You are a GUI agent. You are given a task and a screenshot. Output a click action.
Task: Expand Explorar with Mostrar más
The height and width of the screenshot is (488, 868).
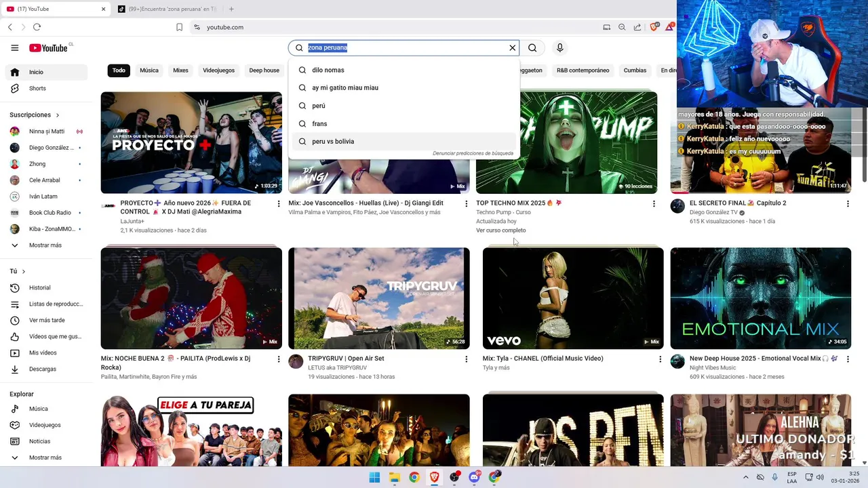46,457
